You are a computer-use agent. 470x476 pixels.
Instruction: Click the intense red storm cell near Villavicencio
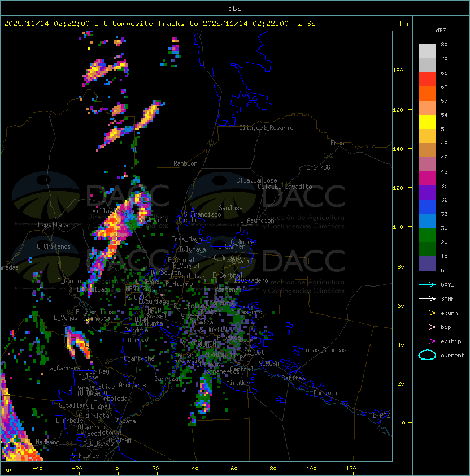[114, 227]
